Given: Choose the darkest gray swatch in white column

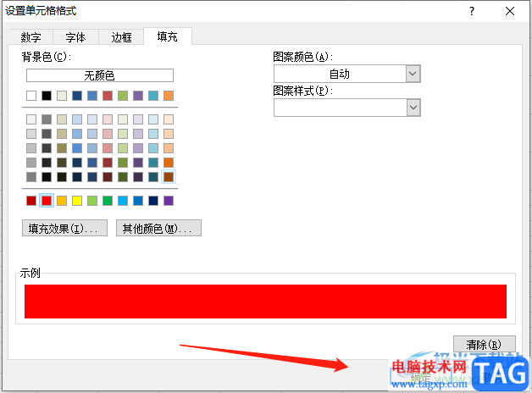Looking at the screenshot, I should (x=31, y=177).
